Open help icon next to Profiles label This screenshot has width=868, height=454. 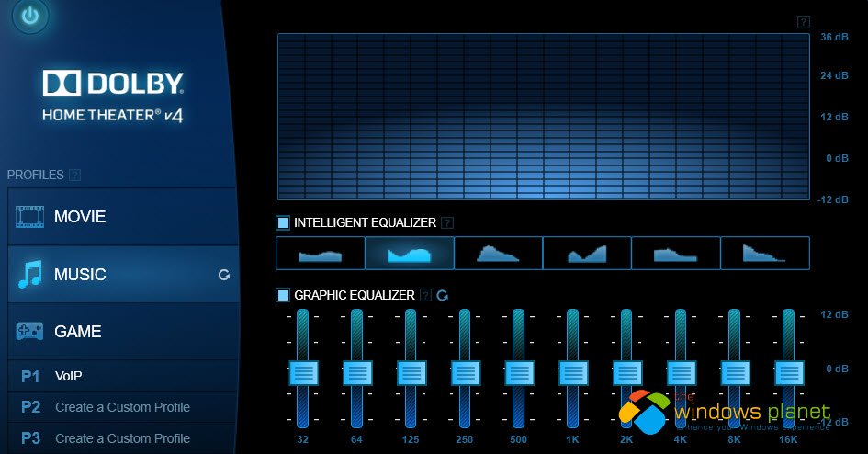[x=74, y=175]
